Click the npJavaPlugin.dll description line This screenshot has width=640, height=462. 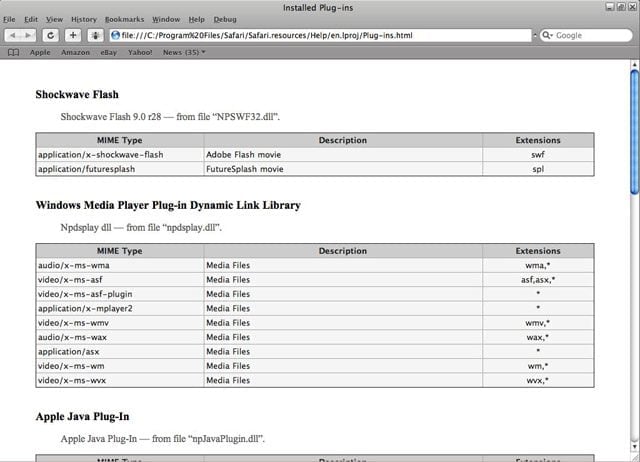coord(162,439)
